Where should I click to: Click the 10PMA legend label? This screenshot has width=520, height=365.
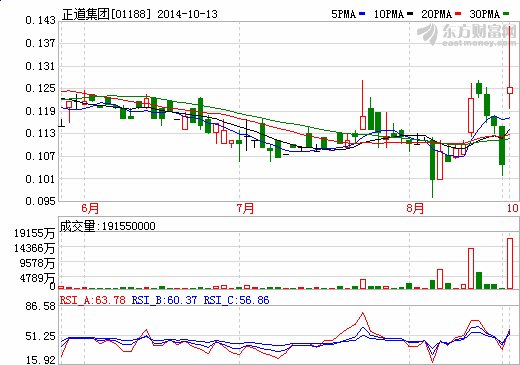point(389,14)
